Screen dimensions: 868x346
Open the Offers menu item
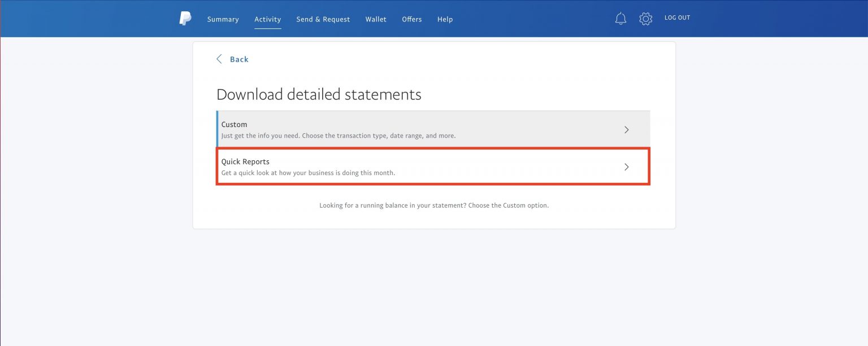tap(411, 19)
